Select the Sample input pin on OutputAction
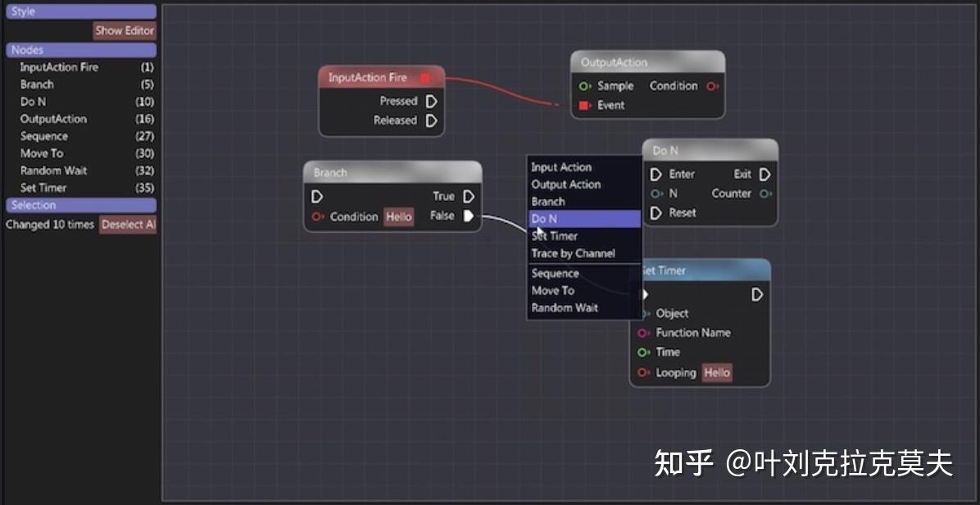The image size is (980, 505). coord(583,85)
